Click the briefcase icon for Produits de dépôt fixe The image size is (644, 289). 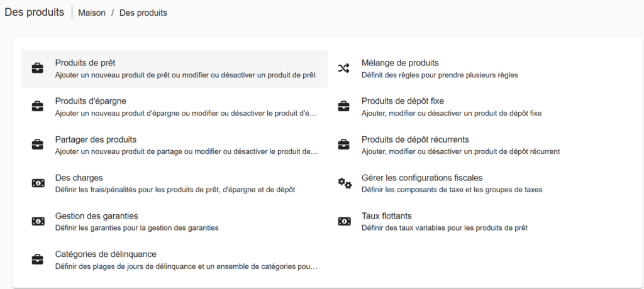pos(344,106)
